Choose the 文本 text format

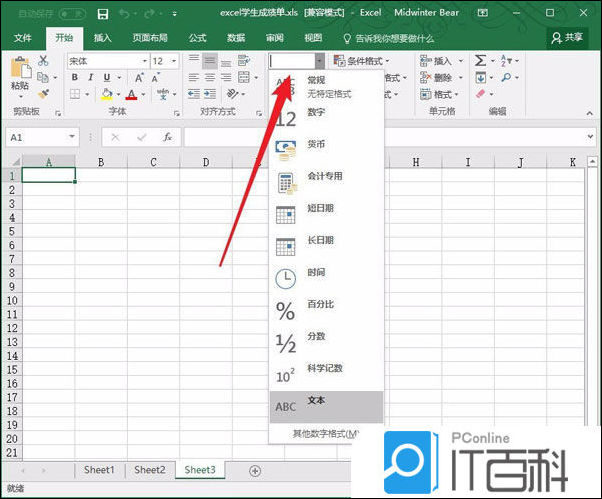tap(326, 407)
